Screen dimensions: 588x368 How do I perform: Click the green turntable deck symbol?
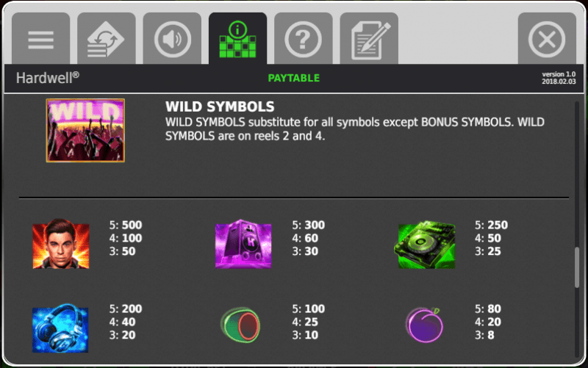coord(425,245)
